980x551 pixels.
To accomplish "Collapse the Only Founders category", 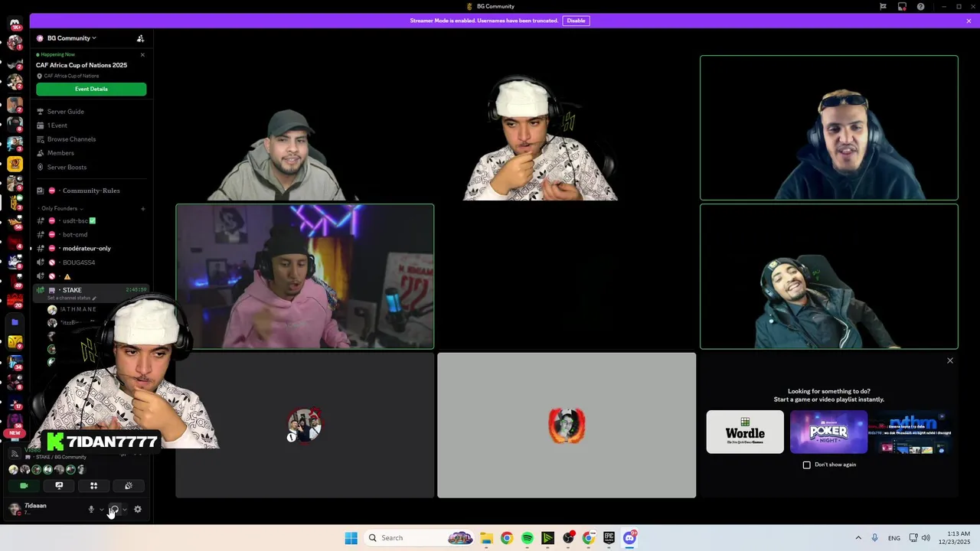I will [61, 209].
